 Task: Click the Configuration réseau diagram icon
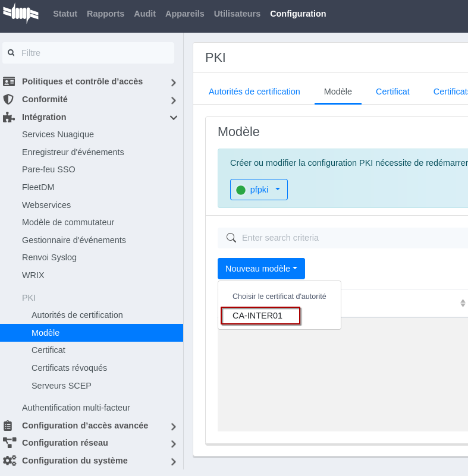pyautogui.click(x=9, y=443)
